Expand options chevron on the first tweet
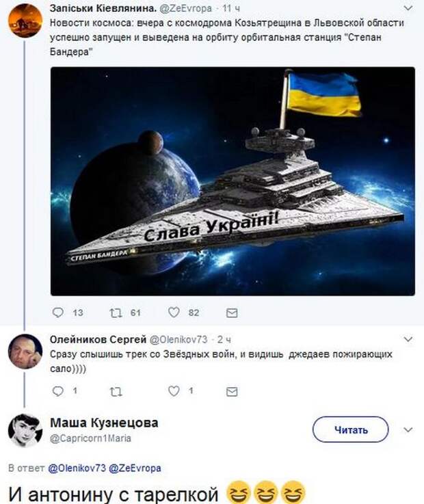424x504 pixels. (x=408, y=8)
